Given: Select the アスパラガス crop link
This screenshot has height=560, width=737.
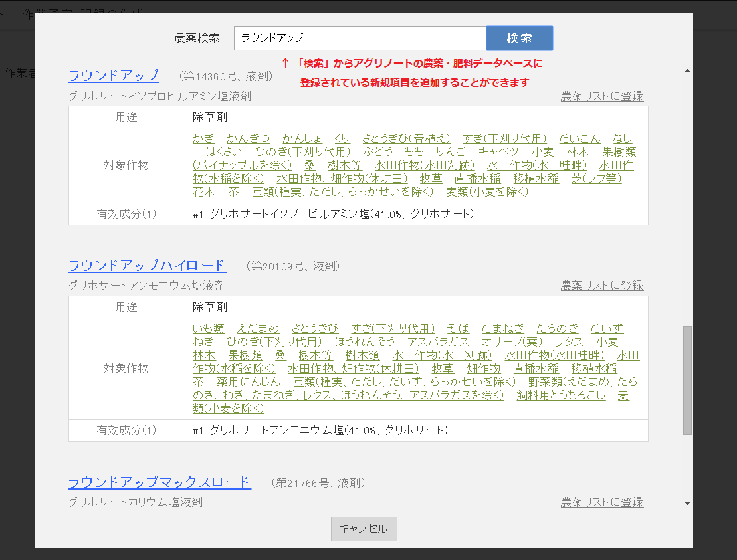Looking at the screenshot, I should coord(438,342).
